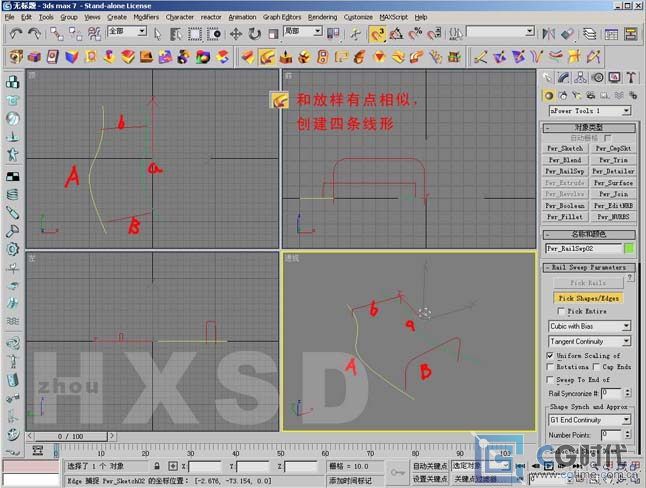Select the Select and Rotate tool

pos(255,34)
